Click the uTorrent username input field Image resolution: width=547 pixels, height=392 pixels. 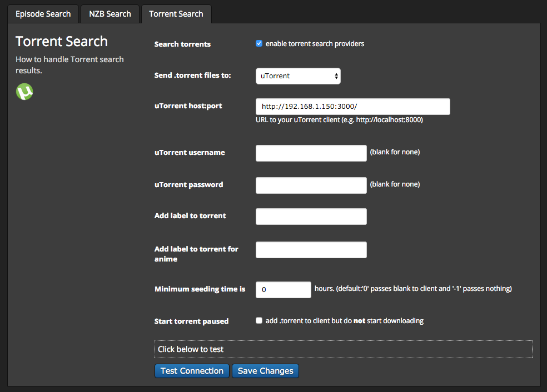311,153
